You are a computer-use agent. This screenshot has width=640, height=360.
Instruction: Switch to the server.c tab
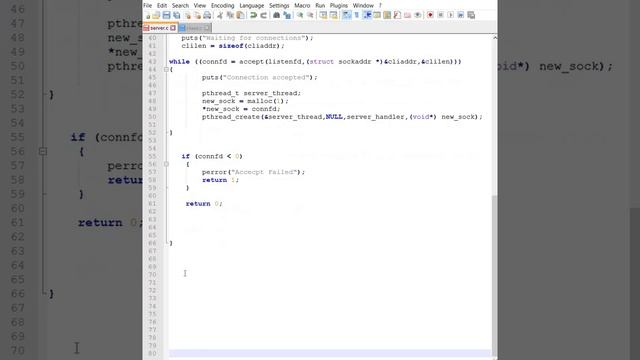[159, 28]
